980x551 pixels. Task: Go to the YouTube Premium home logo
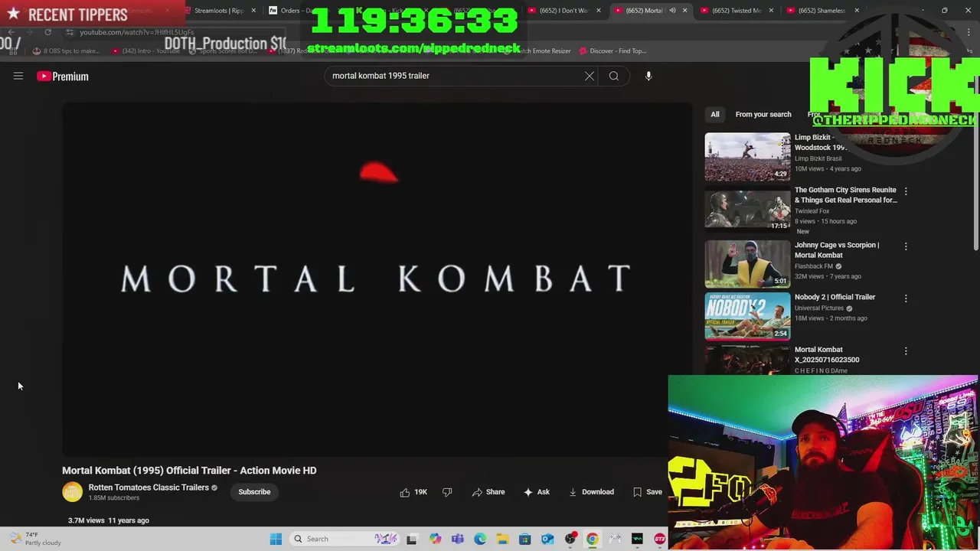tap(63, 76)
